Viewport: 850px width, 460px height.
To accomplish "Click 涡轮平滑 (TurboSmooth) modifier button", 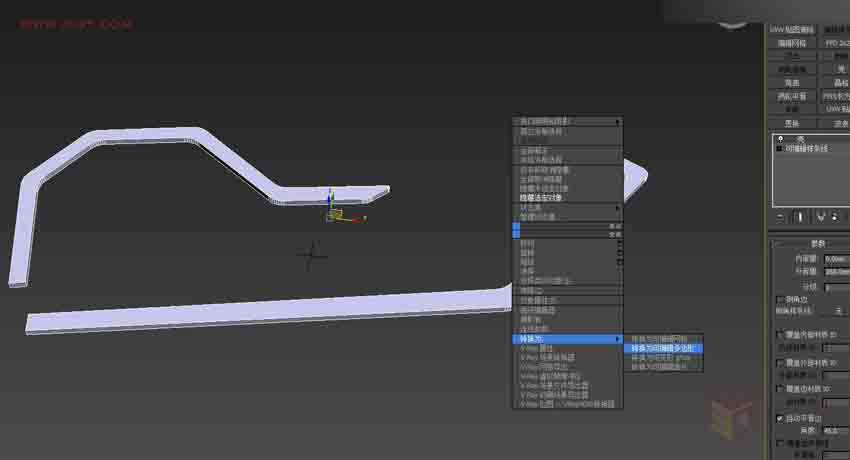I will tap(792, 96).
